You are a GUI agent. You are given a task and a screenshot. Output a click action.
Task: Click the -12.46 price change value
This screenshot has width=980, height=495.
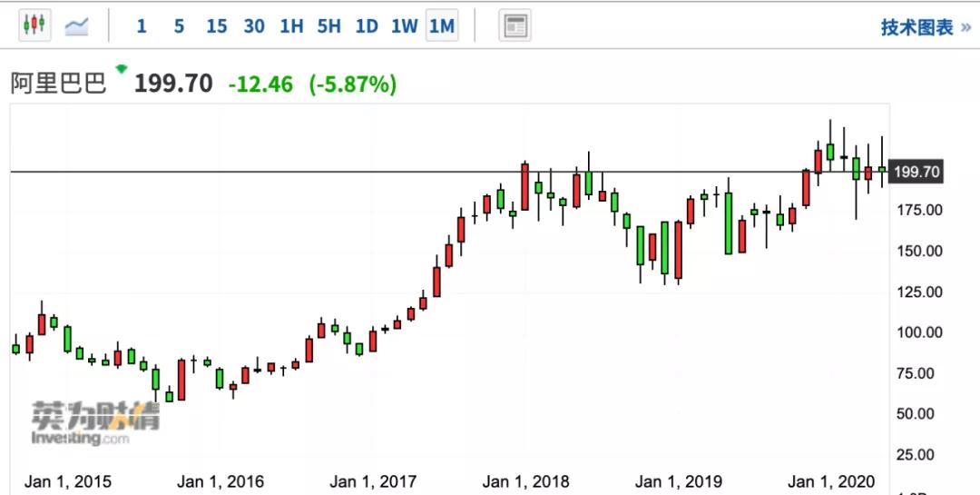pos(260,84)
